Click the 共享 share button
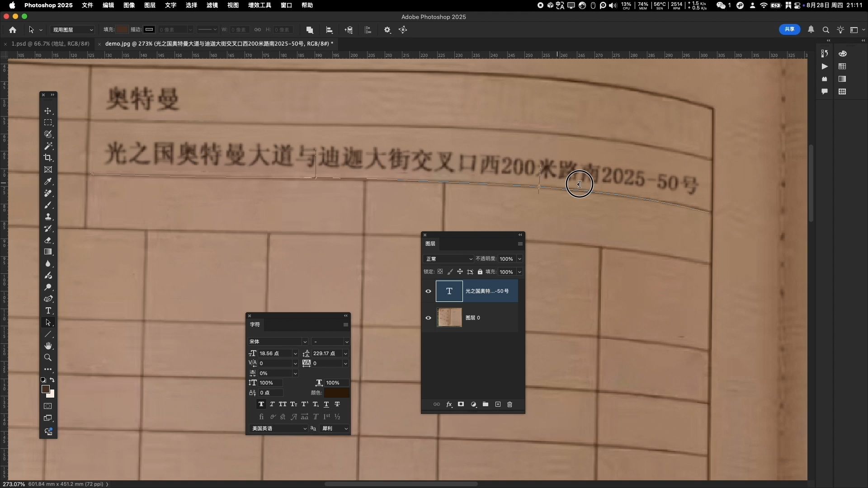This screenshot has width=868, height=488. pyautogui.click(x=789, y=29)
